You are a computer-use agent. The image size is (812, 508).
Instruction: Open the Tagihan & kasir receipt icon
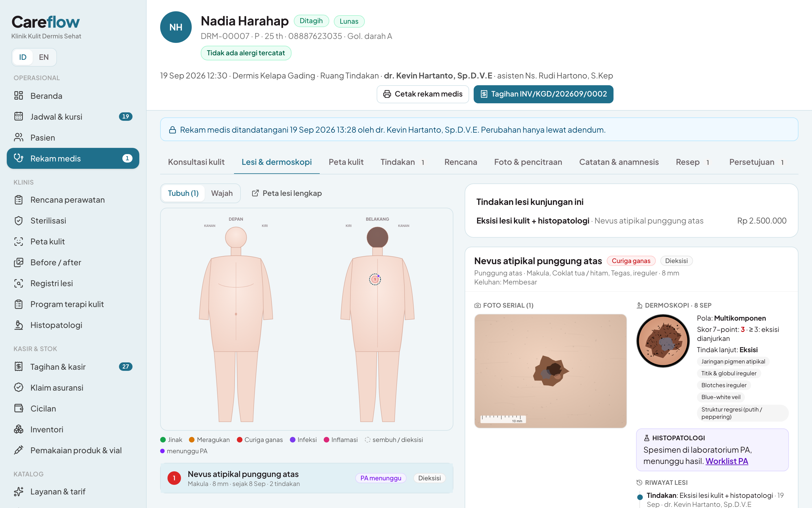coord(18,367)
